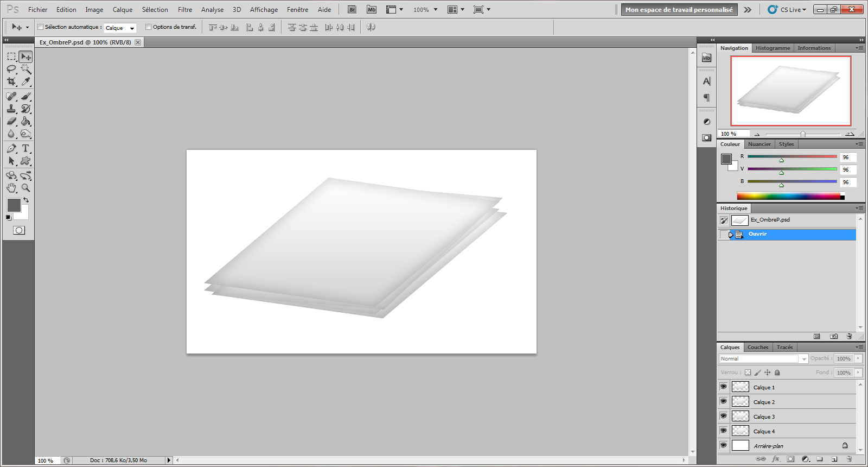Viewport: 868px width, 467px height.
Task: Open the zoom level 100% dropdown
Action: 425,10
